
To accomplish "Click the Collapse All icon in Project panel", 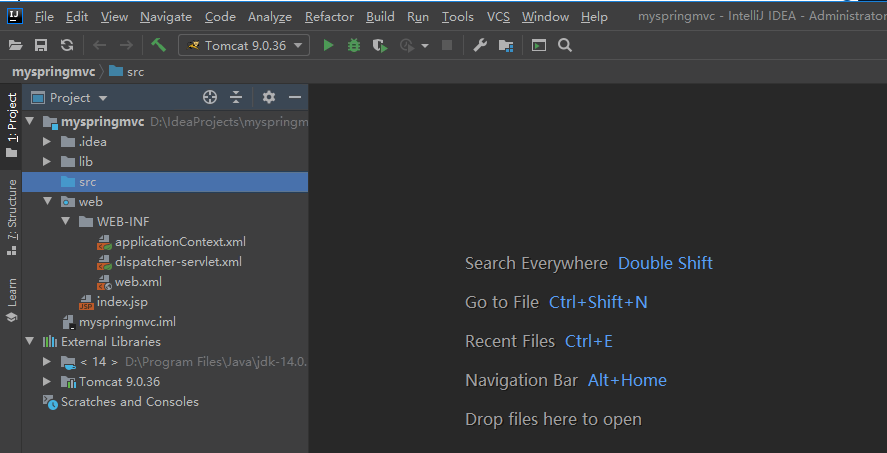I will pyautogui.click(x=236, y=97).
